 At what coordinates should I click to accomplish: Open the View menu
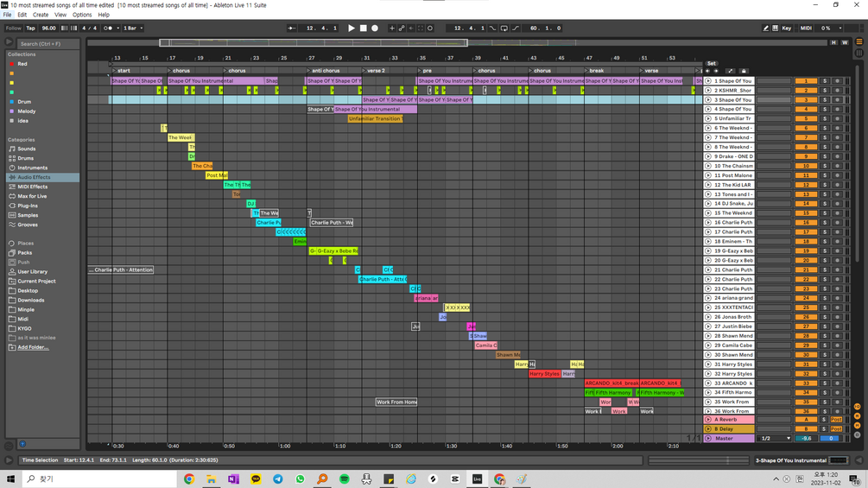[x=60, y=15]
